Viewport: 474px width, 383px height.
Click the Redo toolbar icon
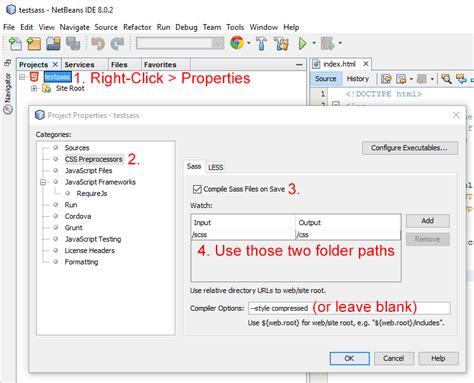tap(117, 43)
